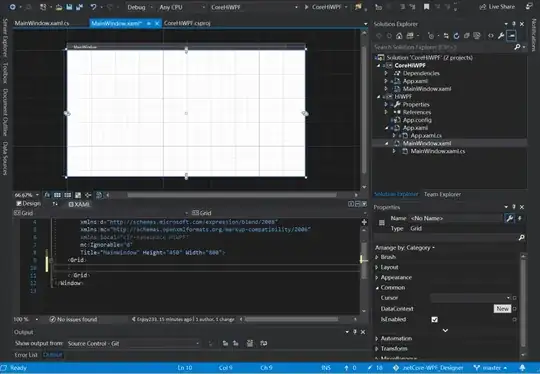Open the designer zoom 66.67% dropdown
The image size is (540, 374).
pos(27,195)
